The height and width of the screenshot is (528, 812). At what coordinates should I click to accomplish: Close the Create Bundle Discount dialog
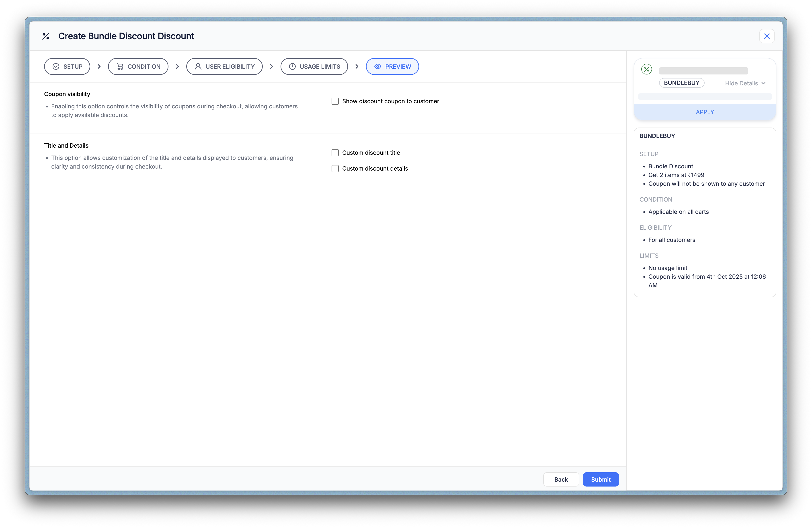click(767, 36)
